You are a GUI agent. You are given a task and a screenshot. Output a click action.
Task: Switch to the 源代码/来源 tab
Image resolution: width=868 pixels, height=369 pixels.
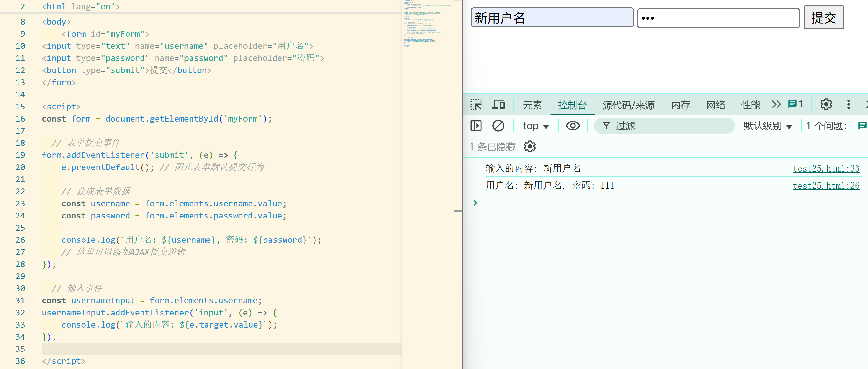[x=628, y=105]
